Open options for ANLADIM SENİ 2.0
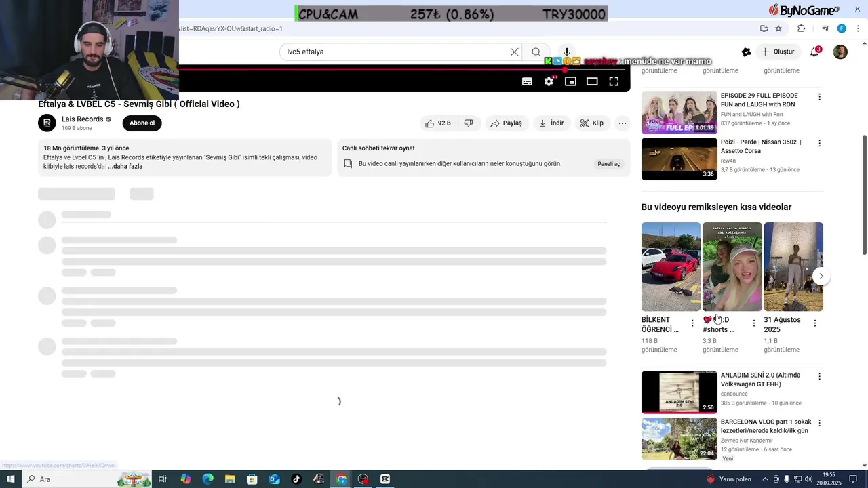 (x=819, y=376)
